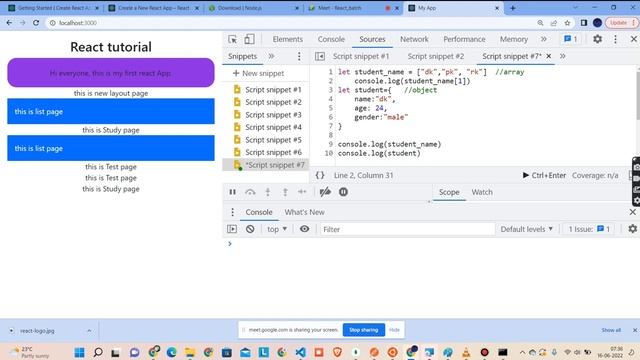640x360 pixels.
Task: Select the Scope debugger tab
Action: tap(449, 192)
